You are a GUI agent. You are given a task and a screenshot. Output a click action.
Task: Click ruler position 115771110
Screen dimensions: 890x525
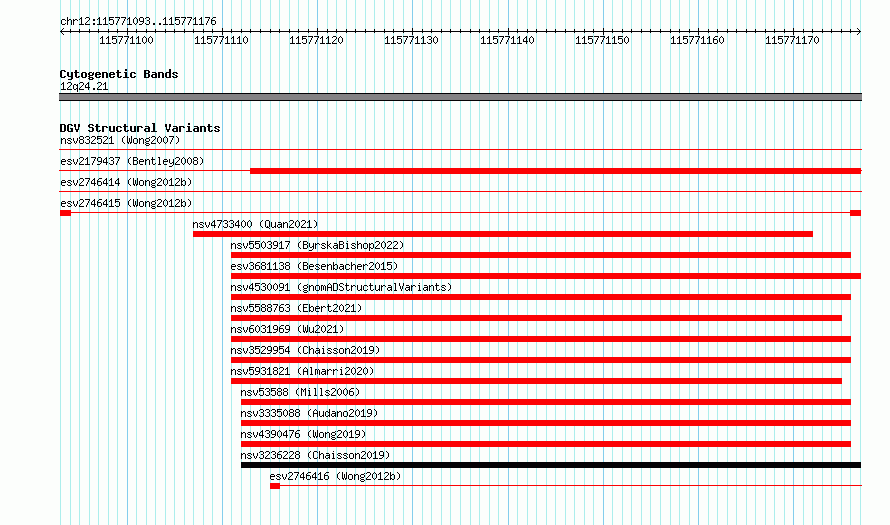(221, 40)
